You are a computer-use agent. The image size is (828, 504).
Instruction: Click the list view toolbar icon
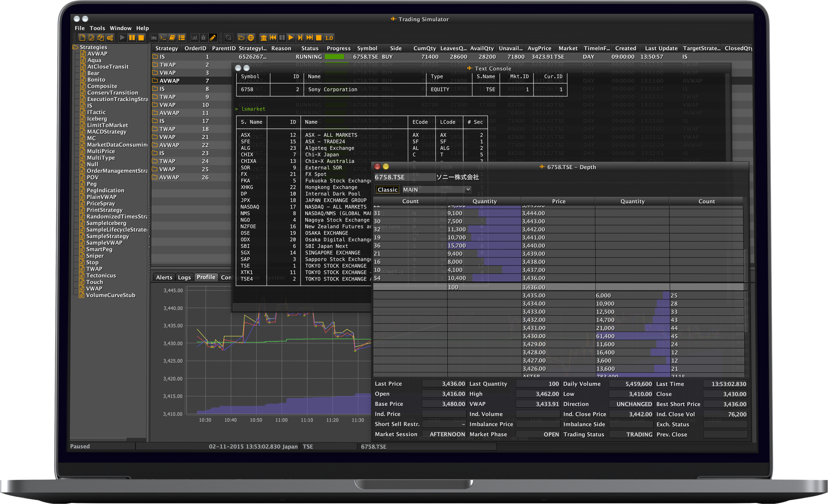click(x=181, y=38)
